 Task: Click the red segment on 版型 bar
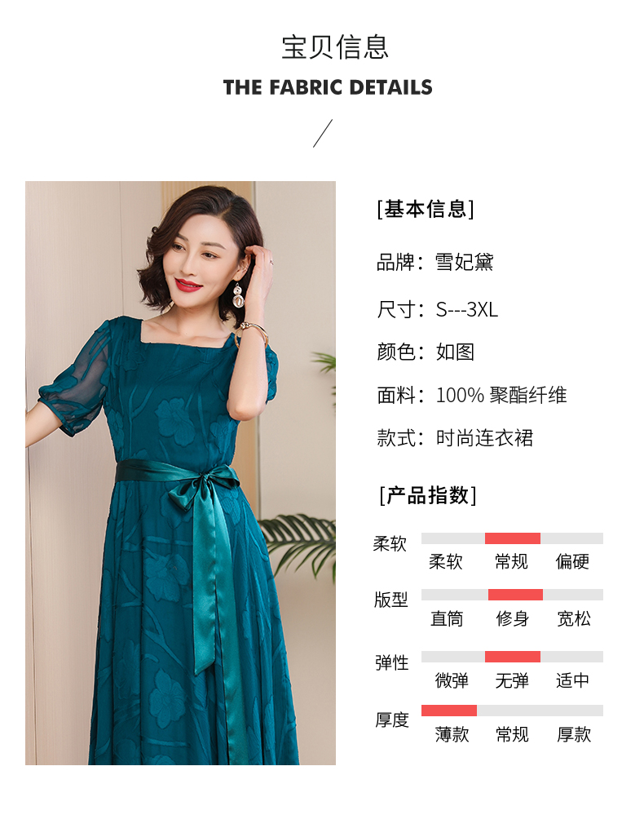515,595
